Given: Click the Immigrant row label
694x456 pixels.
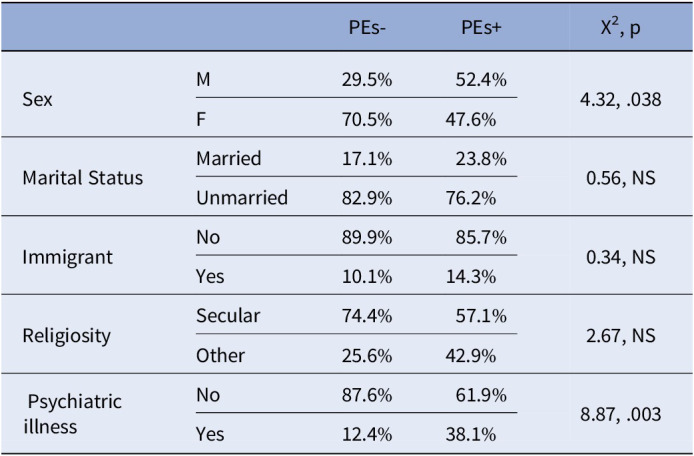Looking at the screenshot, I should coord(68,257).
